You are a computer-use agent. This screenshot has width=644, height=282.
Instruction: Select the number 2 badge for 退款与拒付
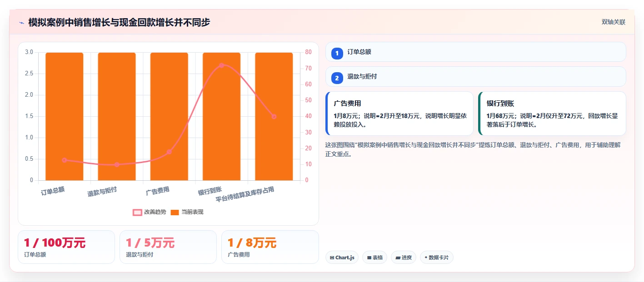click(337, 78)
